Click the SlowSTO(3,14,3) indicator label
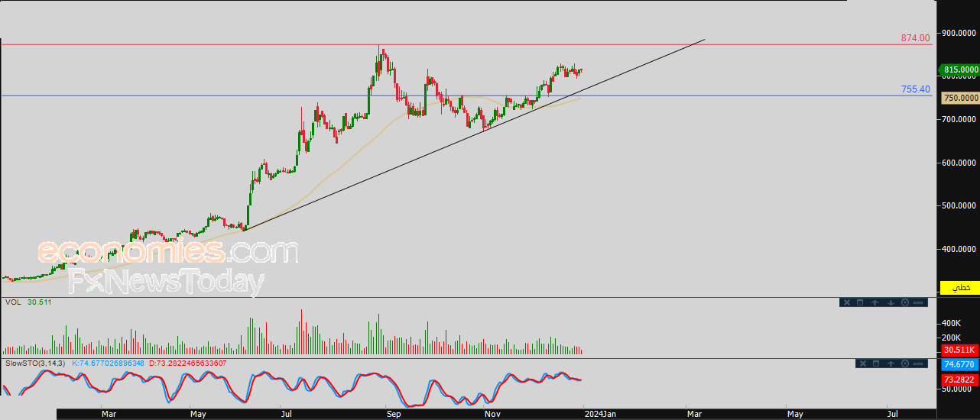The height and width of the screenshot is (420, 980). [34, 363]
